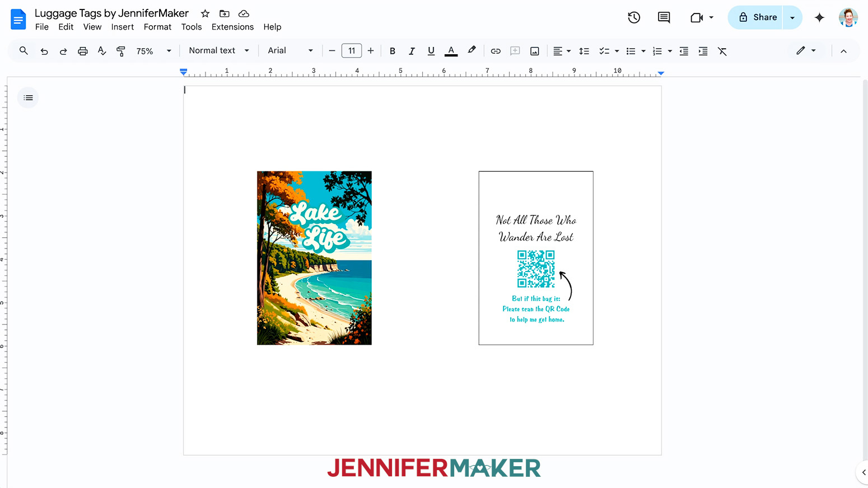The width and height of the screenshot is (868, 488).
Task: Undo the last action
Action: pos(44,51)
